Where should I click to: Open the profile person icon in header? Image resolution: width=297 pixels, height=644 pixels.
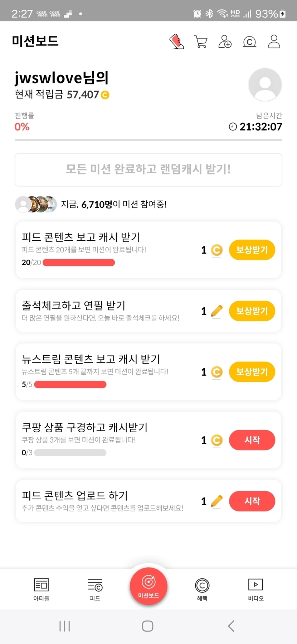[x=274, y=42]
